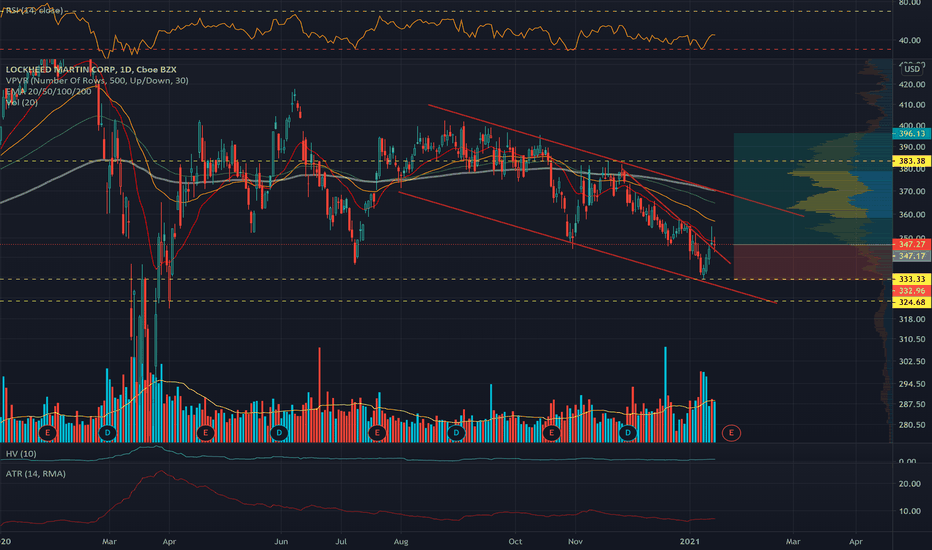The image size is (932, 550).
Task: Click the 333.33 yellow price level label
Action: [x=912, y=279]
